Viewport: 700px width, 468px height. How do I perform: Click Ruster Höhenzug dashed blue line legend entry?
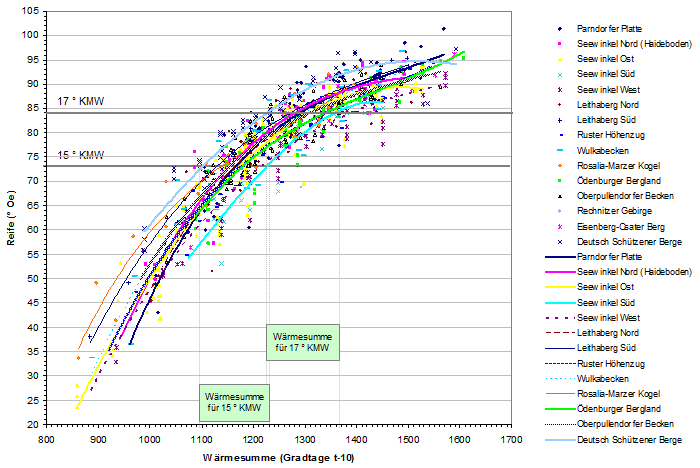click(595, 364)
